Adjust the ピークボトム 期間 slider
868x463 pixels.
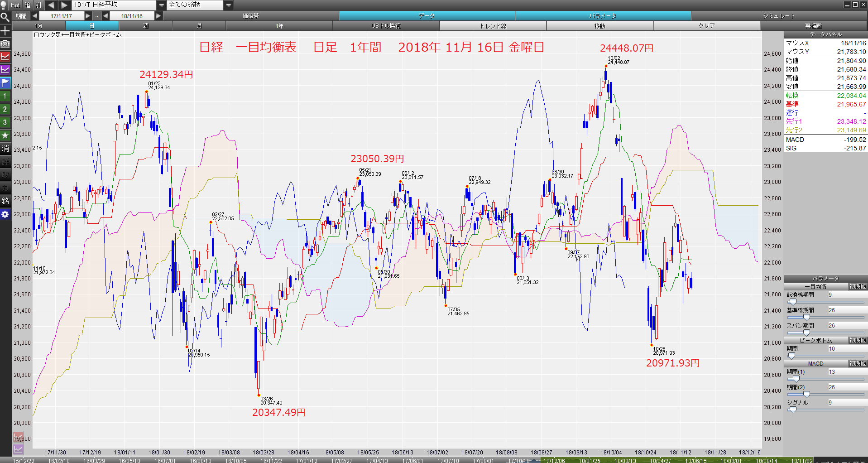point(792,356)
